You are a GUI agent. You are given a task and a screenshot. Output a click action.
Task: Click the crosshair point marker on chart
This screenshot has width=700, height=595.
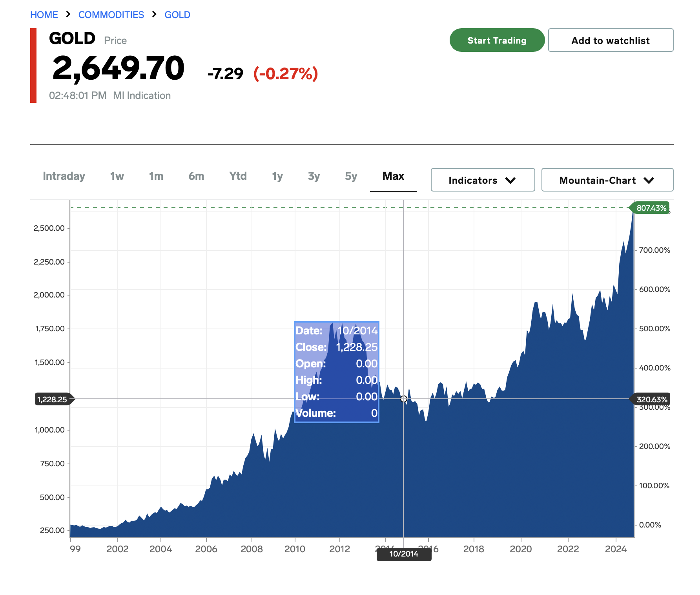coord(403,399)
